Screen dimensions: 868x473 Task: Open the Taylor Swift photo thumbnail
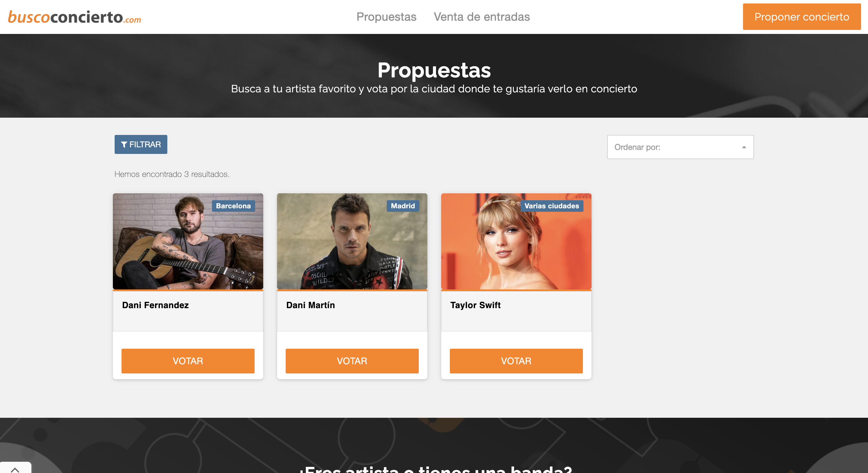516,241
